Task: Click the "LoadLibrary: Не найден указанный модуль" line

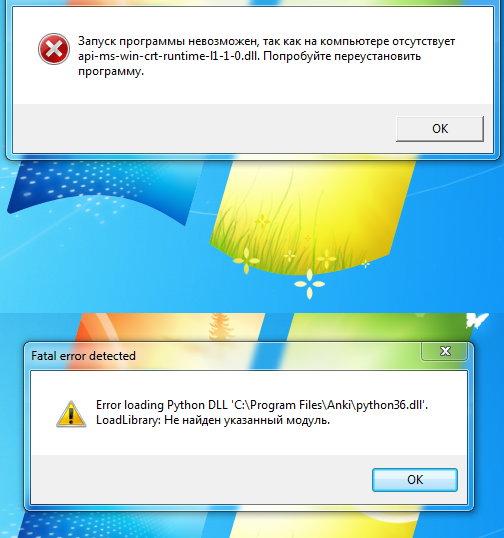Action: tap(213, 420)
